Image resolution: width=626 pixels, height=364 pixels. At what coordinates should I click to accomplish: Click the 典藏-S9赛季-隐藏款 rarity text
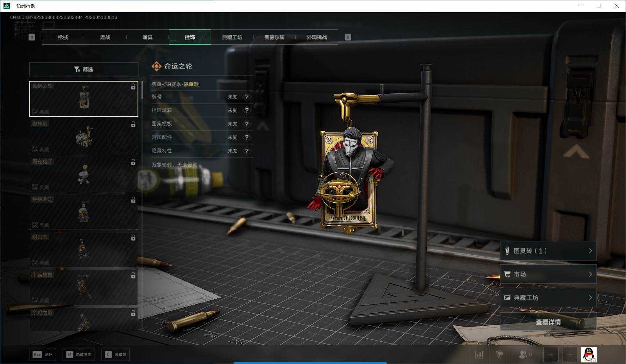coord(175,84)
